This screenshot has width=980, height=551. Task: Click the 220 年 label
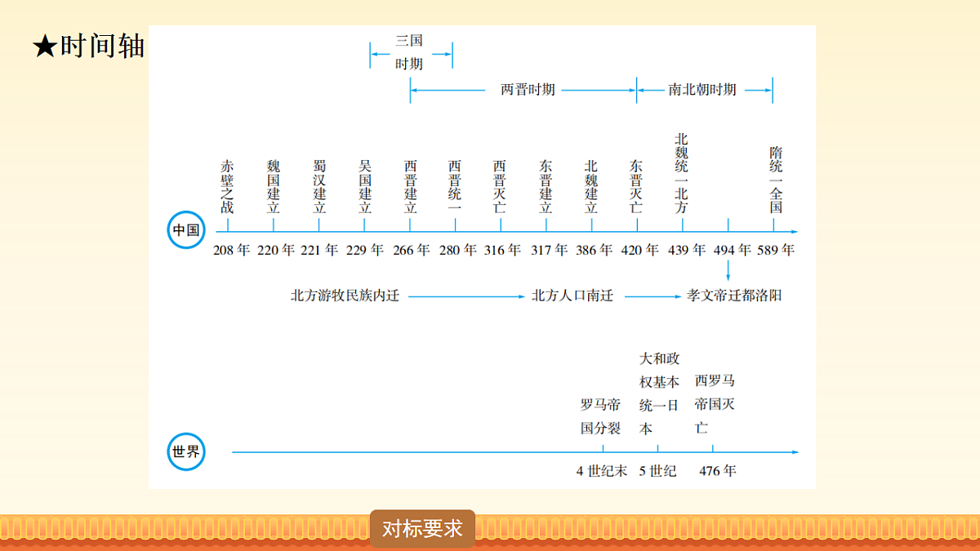275,251
